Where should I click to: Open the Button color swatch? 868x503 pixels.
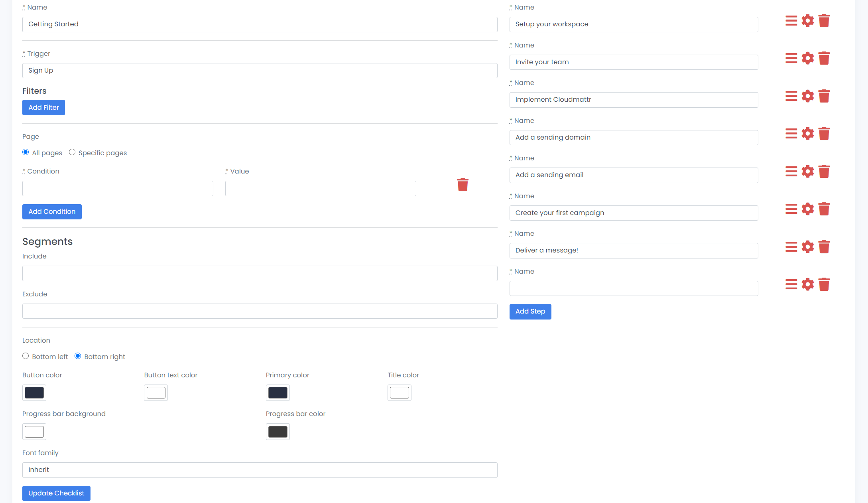coord(34,393)
